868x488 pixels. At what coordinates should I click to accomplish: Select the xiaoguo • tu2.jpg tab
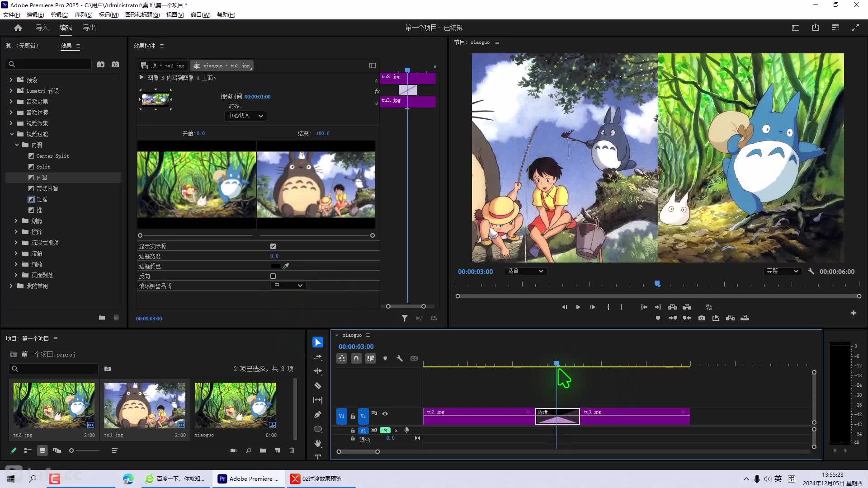(x=222, y=66)
